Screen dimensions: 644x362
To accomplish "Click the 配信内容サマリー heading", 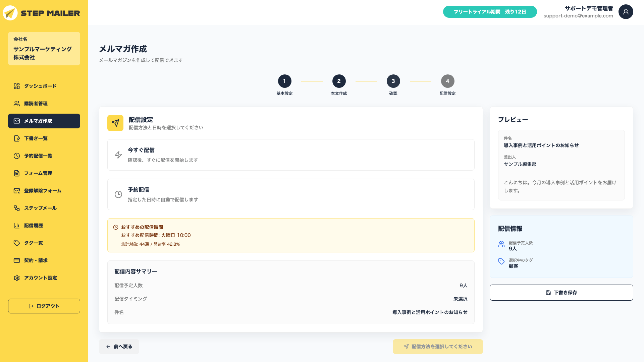I will (x=136, y=271).
